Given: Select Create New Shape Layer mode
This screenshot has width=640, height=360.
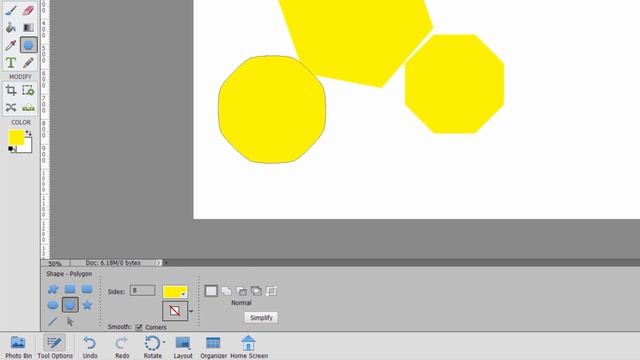Looking at the screenshot, I should pyautogui.click(x=211, y=291).
